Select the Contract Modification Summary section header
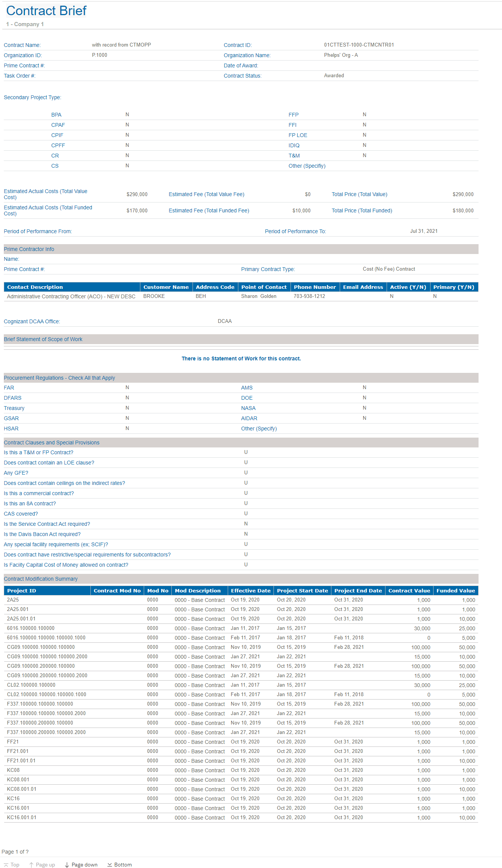Image resolution: width=502 pixels, height=868 pixels. 41,579
